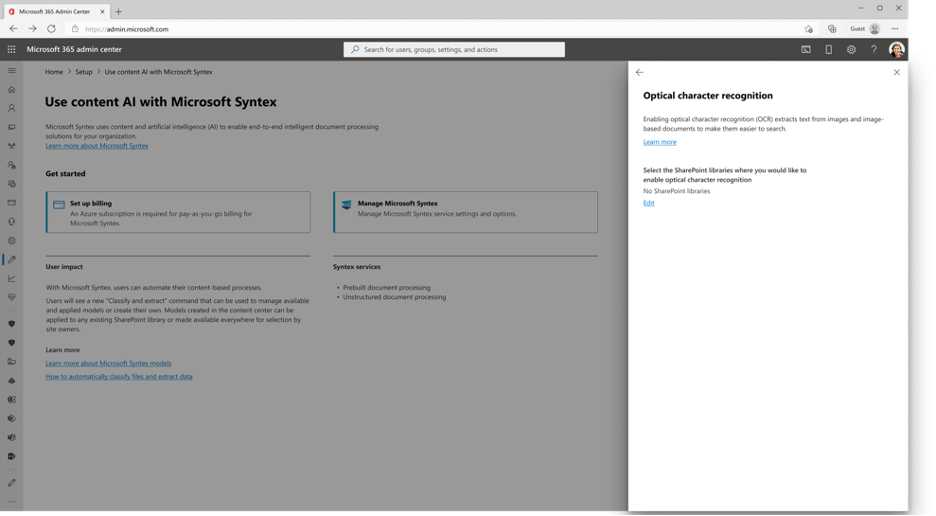Image resolution: width=936 pixels, height=516 pixels.
Task: Go back using the panel back arrow
Action: pos(640,72)
